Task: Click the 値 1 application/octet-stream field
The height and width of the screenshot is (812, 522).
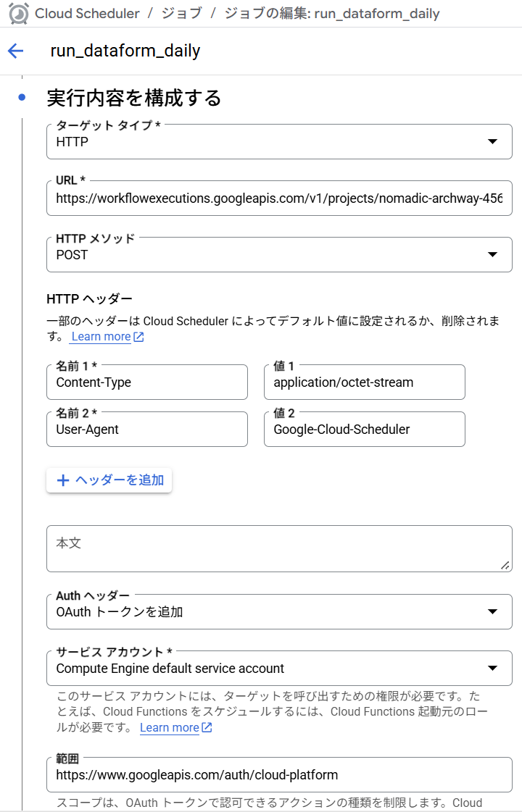Action: (x=365, y=382)
